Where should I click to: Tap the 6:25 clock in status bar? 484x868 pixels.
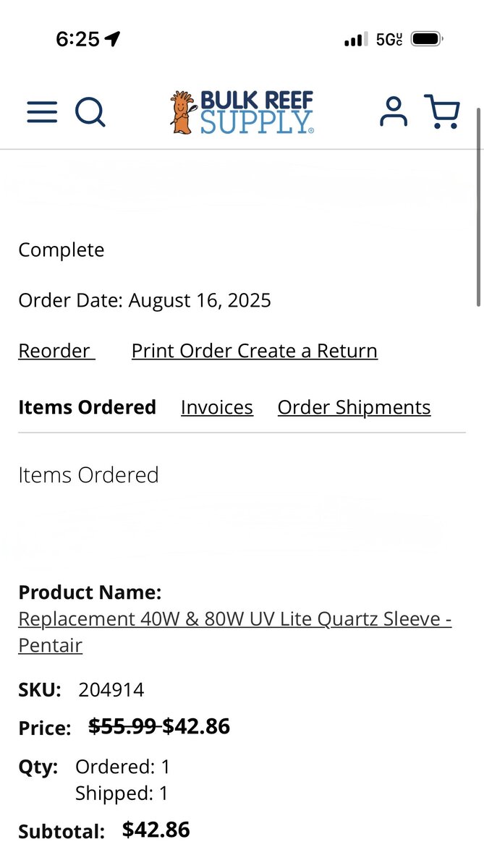[77, 39]
